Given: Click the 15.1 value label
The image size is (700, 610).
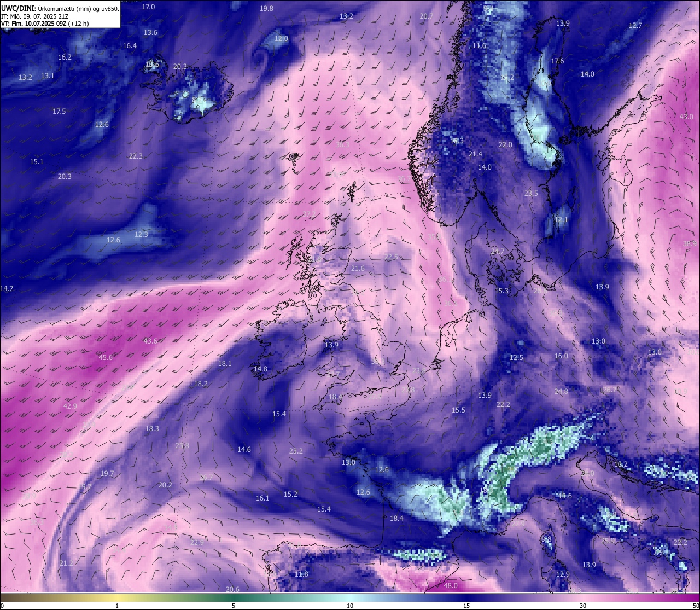Looking at the screenshot, I should (37, 162).
